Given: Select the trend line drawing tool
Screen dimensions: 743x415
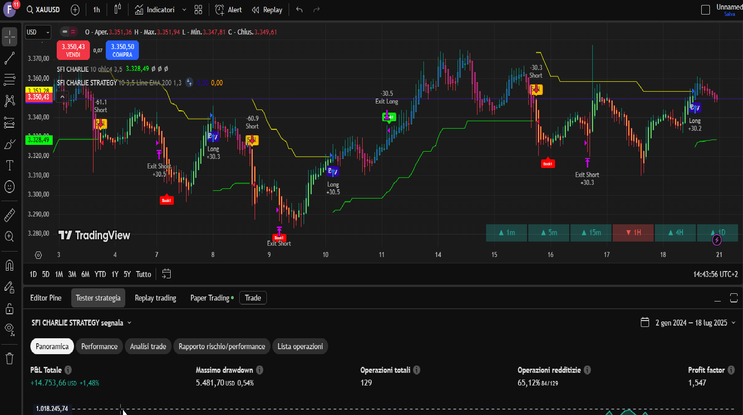Looking at the screenshot, I should click(9, 58).
